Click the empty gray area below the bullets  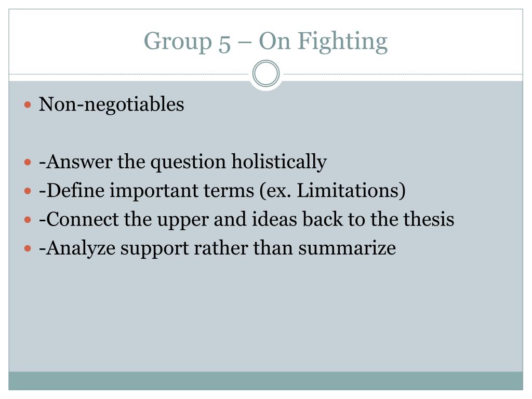click(265, 315)
